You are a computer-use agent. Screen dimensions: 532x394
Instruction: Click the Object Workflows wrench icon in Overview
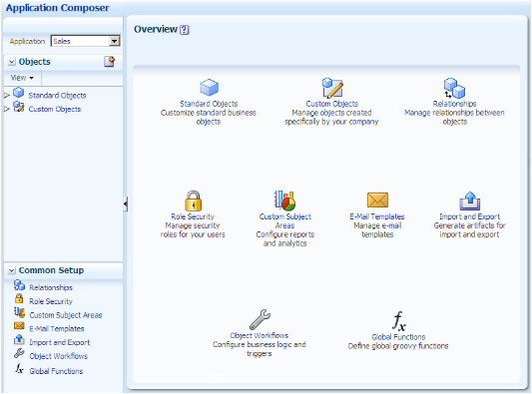point(260,319)
